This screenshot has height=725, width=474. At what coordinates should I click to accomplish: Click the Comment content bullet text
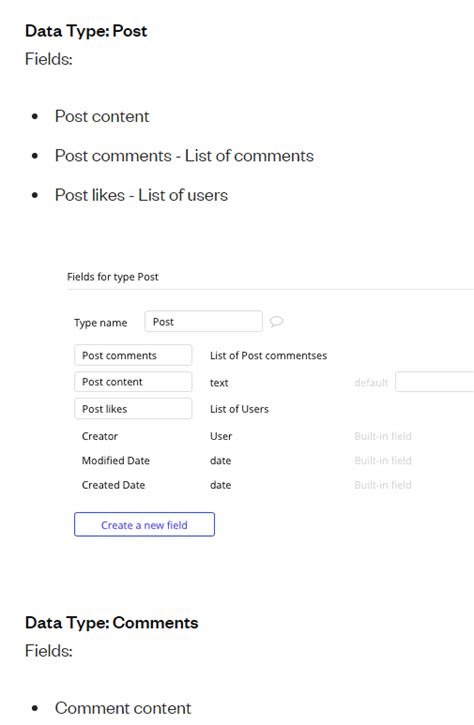123,708
